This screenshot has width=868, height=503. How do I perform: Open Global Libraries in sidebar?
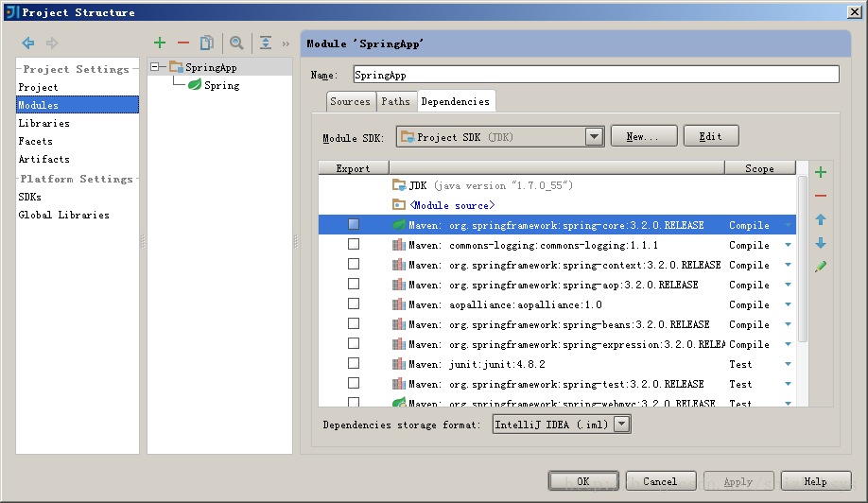(78, 215)
